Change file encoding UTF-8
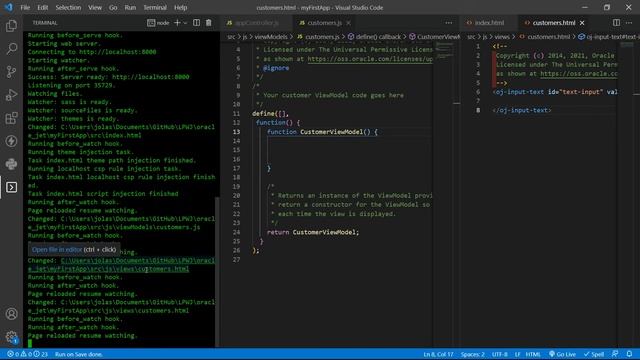This screenshot has height=360, width=640. point(500,354)
